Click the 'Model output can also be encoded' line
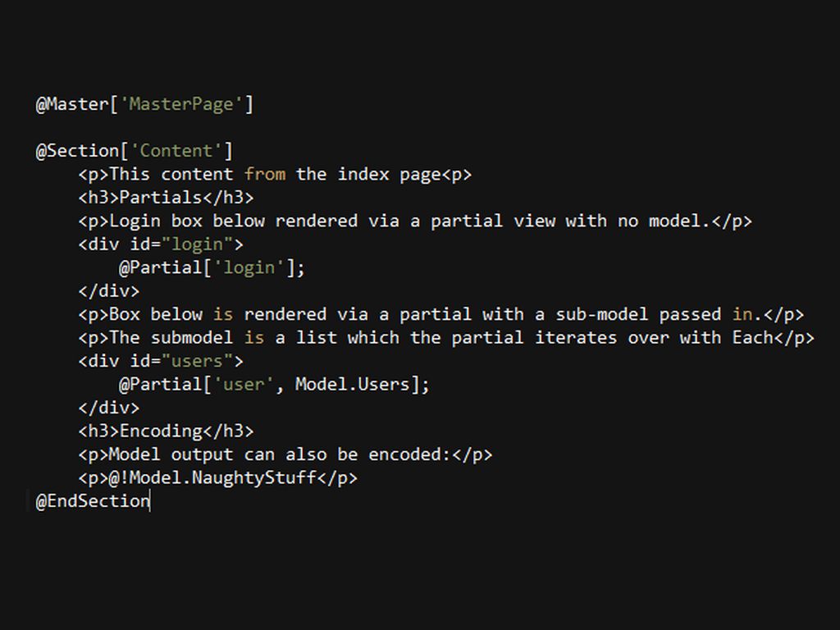This screenshot has height=630, width=840. coord(285,454)
